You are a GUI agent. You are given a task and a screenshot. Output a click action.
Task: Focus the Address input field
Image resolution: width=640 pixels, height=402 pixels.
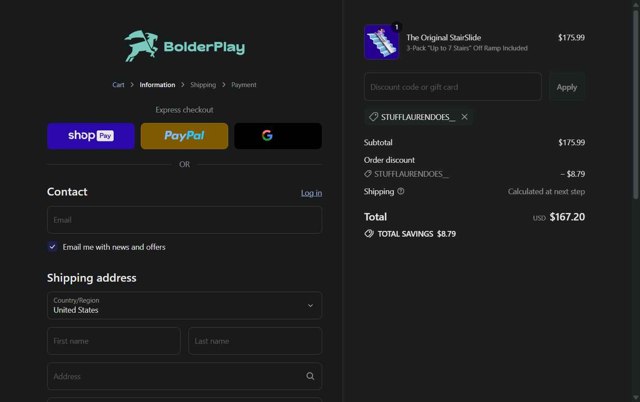pyautogui.click(x=184, y=376)
